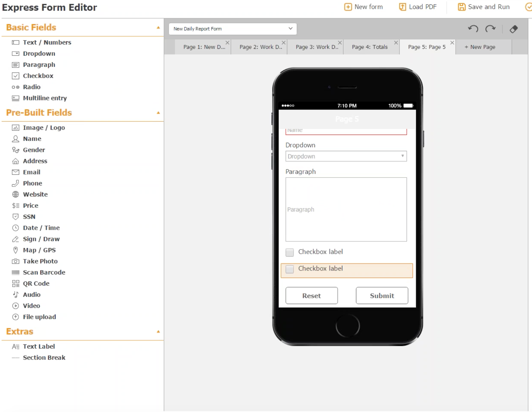The height and width of the screenshot is (412, 532).
Task: Close the Page 3 tab
Action: (x=340, y=43)
